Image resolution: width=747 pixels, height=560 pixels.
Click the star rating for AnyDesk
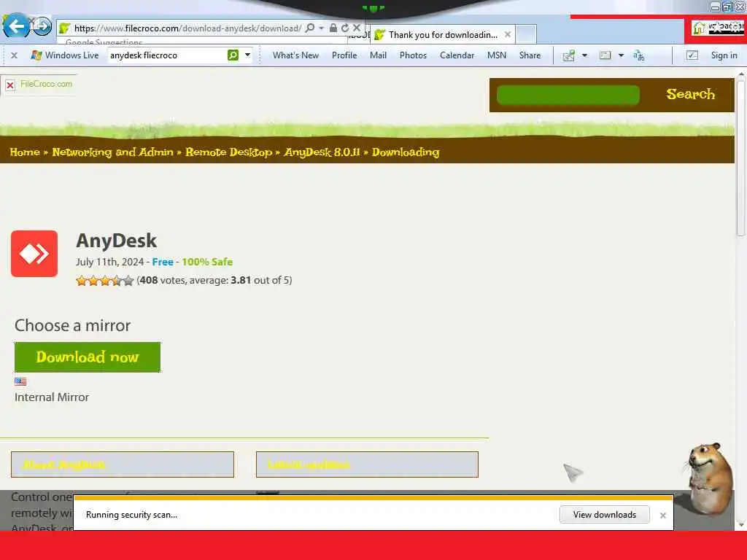click(x=105, y=281)
